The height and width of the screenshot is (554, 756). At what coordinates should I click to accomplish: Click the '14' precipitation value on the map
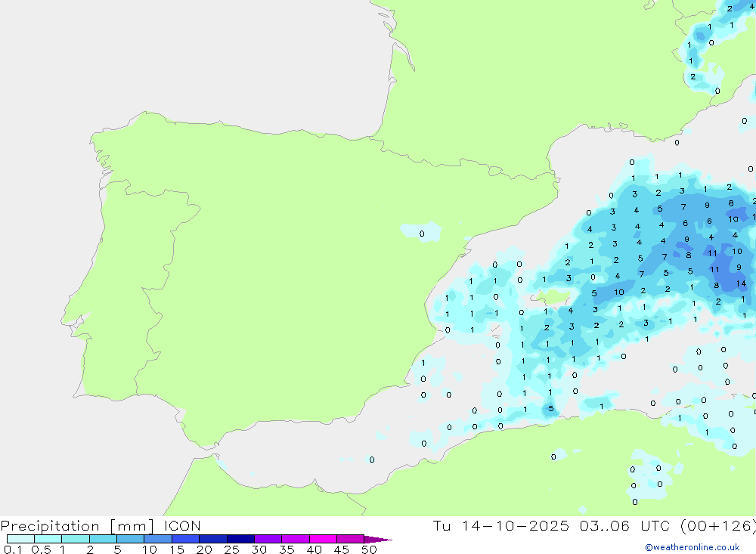click(741, 283)
